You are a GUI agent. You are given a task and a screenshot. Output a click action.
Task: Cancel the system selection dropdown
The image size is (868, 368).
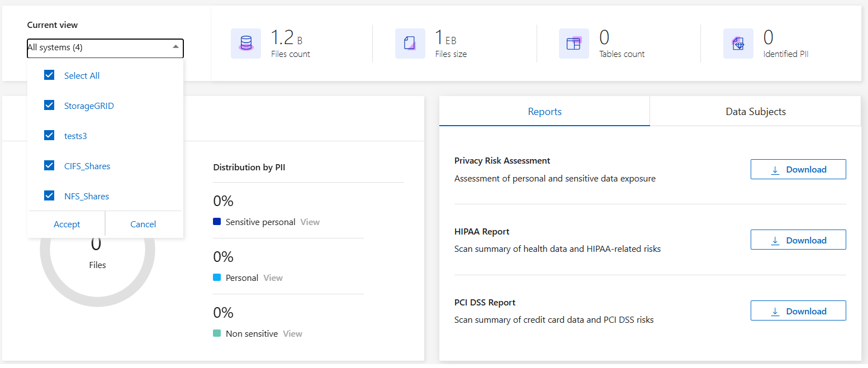tap(143, 224)
